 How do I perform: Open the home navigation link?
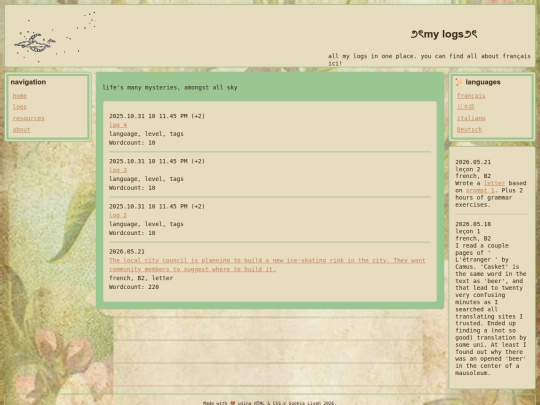coord(20,96)
